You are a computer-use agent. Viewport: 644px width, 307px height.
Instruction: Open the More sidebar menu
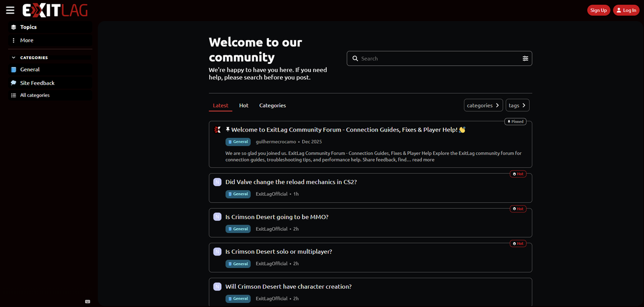(x=50, y=40)
